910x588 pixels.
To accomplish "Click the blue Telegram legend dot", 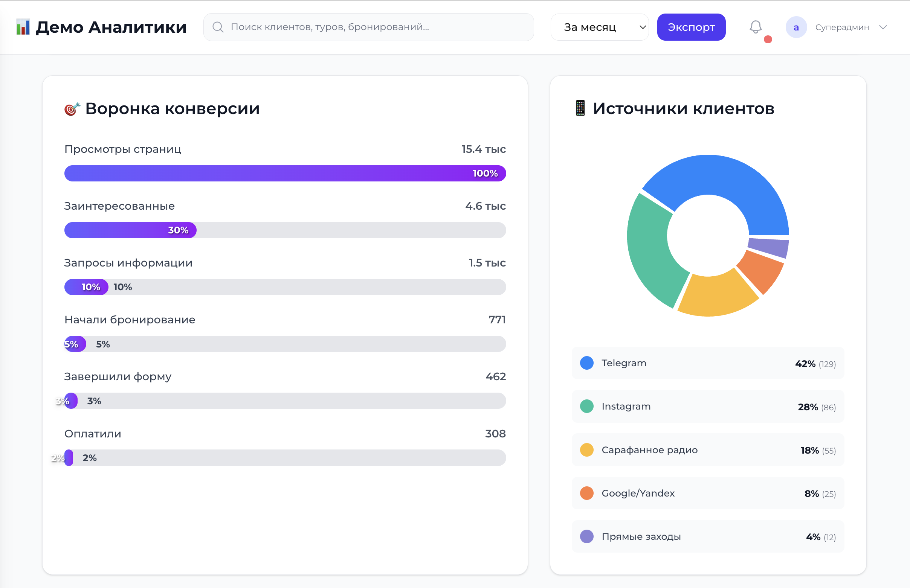I will pyautogui.click(x=586, y=363).
